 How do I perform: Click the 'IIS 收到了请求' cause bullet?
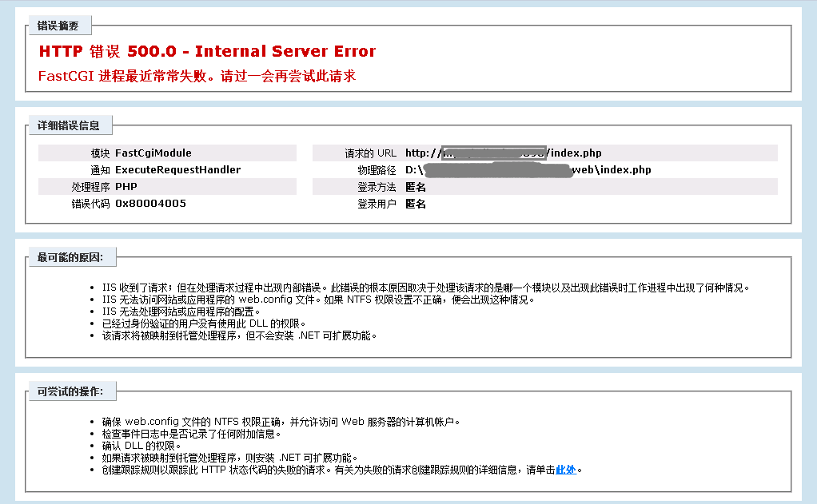425,288
